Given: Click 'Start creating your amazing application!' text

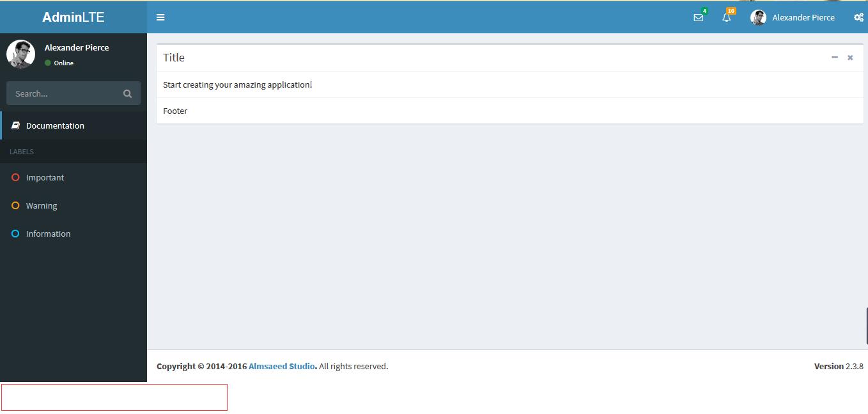Looking at the screenshot, I should click(238, 84).
